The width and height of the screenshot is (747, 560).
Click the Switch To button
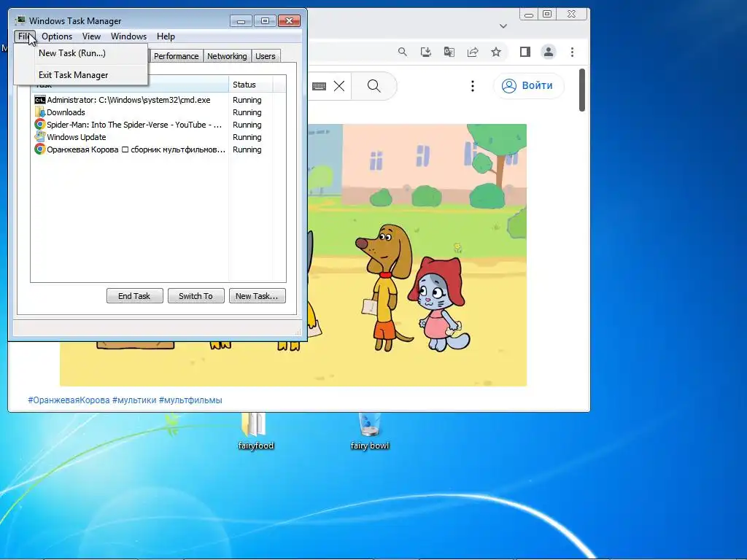click(196, 296)
